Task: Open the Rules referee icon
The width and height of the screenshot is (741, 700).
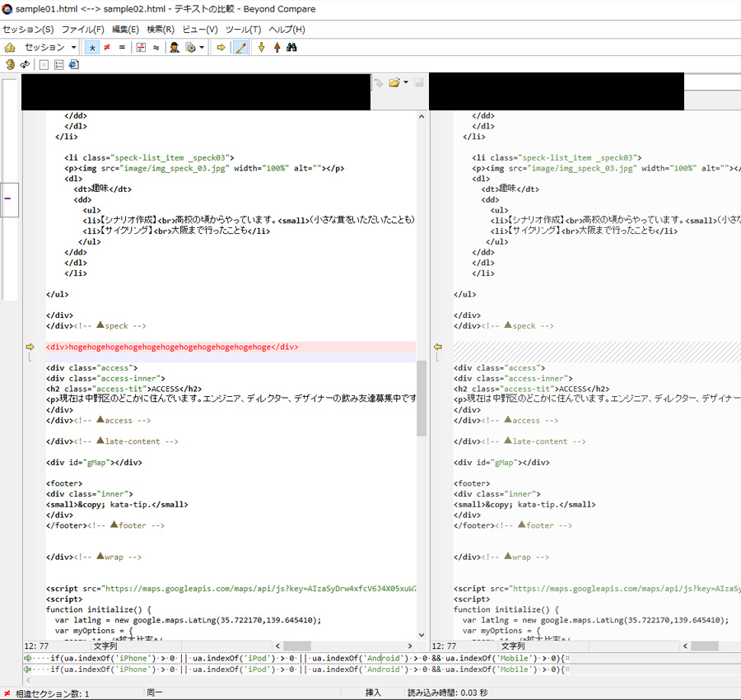Action: tap(175, 48)
